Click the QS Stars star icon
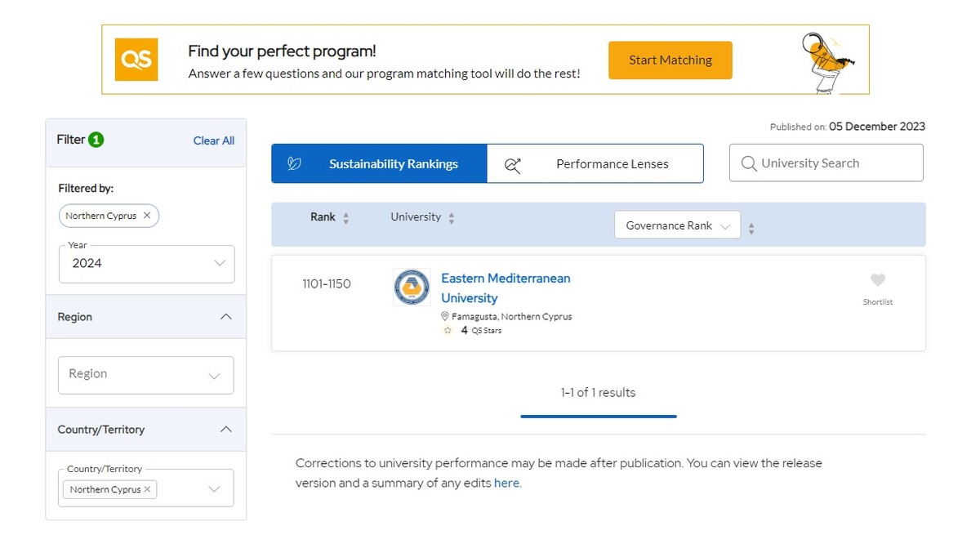 447,331
